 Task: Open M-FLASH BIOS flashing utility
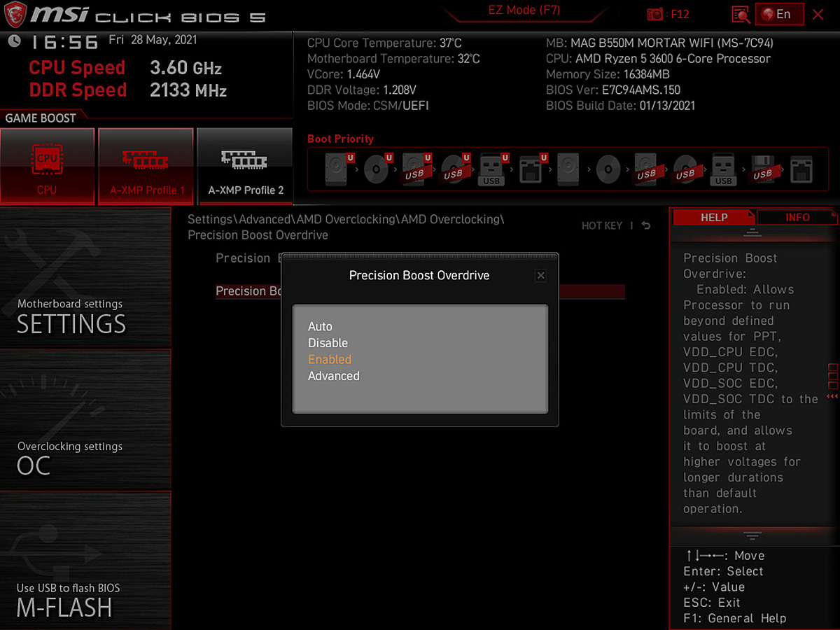click(85, 560)
